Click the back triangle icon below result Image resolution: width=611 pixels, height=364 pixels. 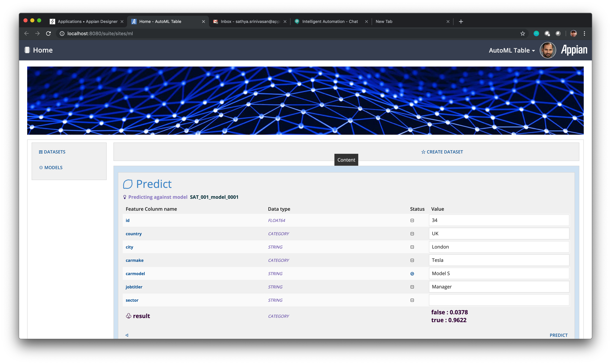tap(127, 335)
